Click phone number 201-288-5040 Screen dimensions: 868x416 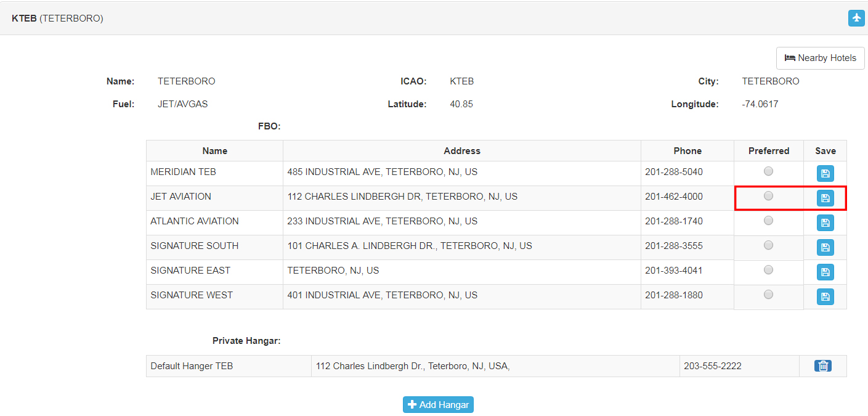674,172
